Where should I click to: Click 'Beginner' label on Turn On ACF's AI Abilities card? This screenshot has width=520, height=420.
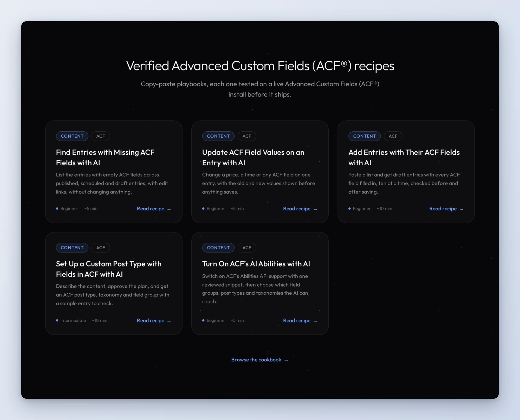pos(216,320)
